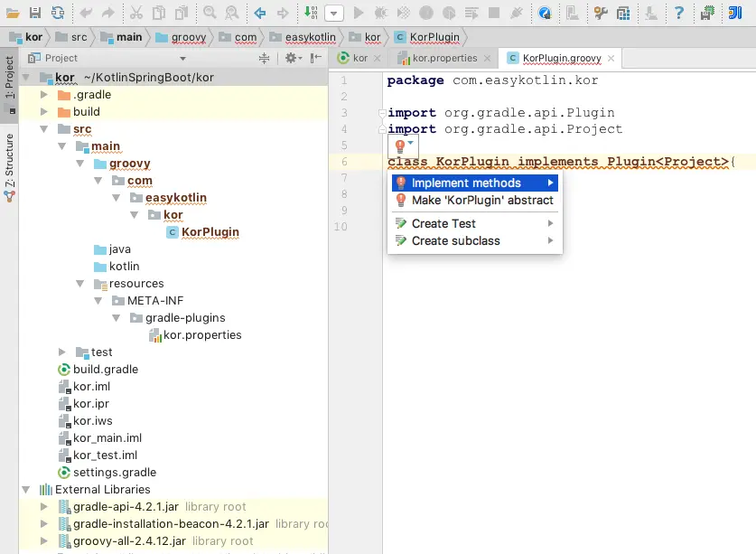Toggle the 7: Structure side tab

10,166
